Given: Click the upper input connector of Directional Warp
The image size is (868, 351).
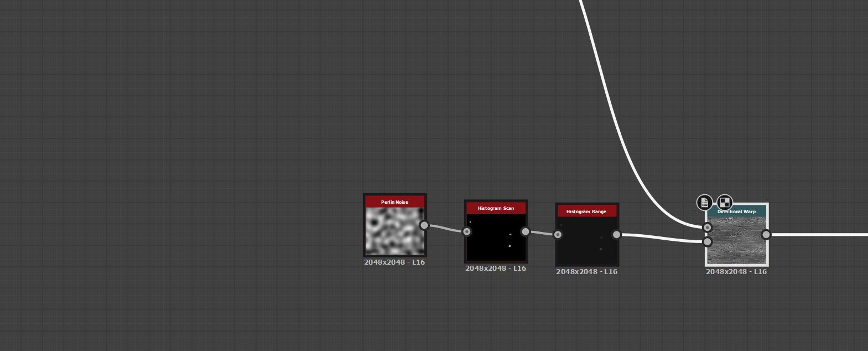Looking at the screenshot, I should pyautogui.click(x=708, y=228).
